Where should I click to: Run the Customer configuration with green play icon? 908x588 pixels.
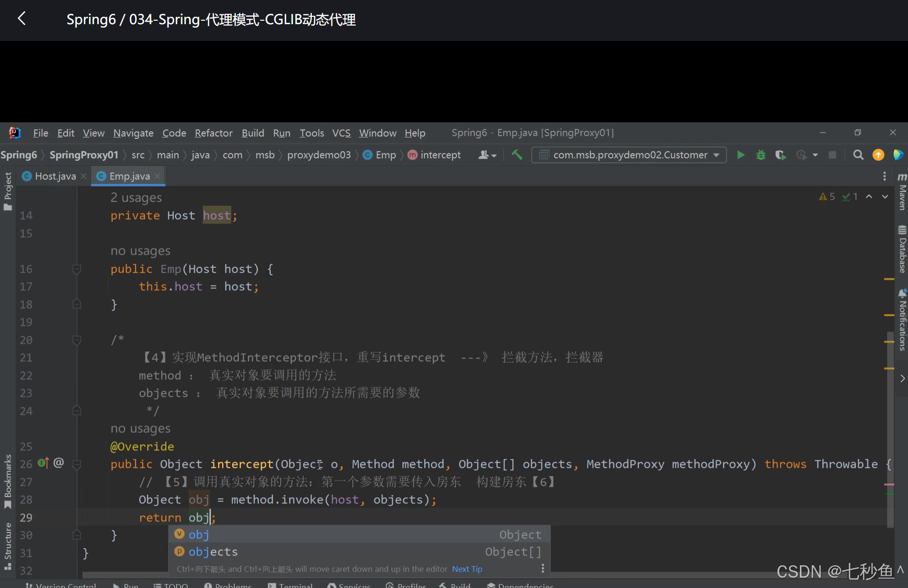[741, 154]
